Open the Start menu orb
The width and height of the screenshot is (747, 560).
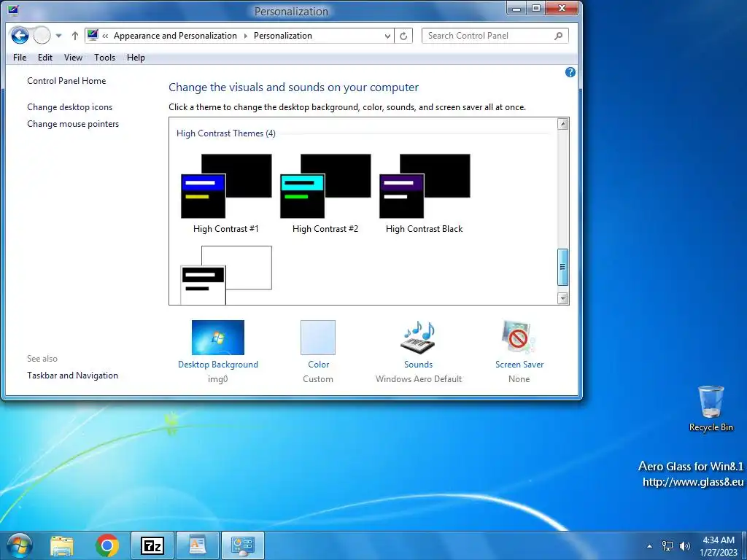point(20,545)
